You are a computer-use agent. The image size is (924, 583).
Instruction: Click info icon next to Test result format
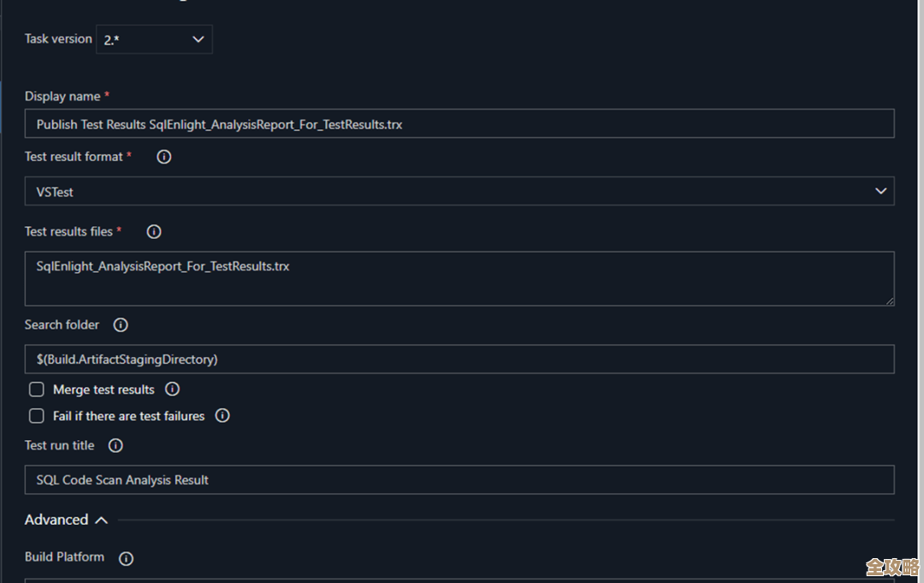click(164, 157)
